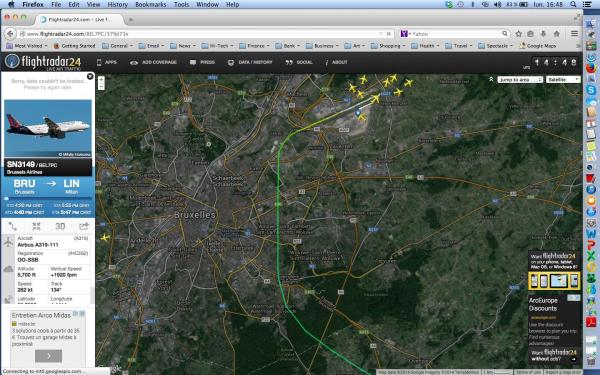Click the flight progress bar in the panel

(x=48, y=199)
